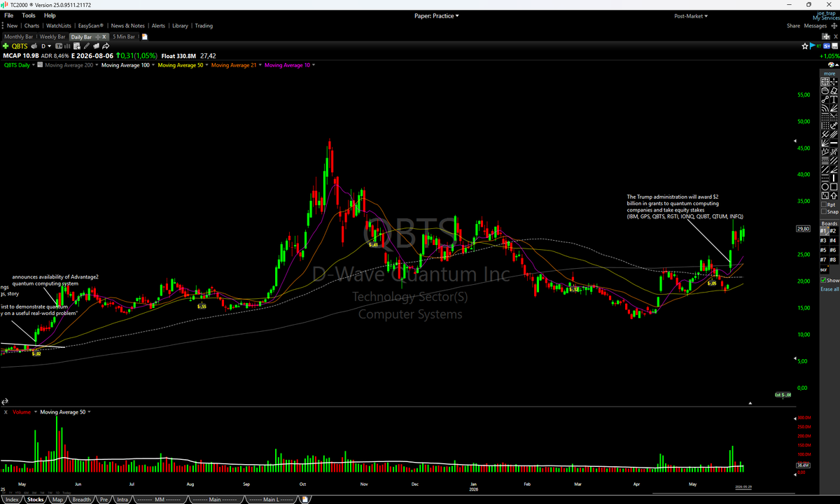
Task: Open the Charts toolbar item
Action: (31, 26)
